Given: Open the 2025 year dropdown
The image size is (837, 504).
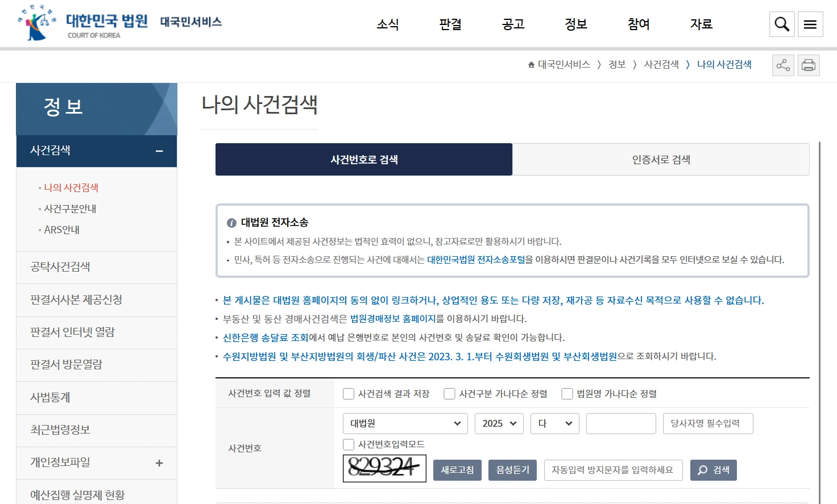Looking at the screenshot, I should point(499,424).
